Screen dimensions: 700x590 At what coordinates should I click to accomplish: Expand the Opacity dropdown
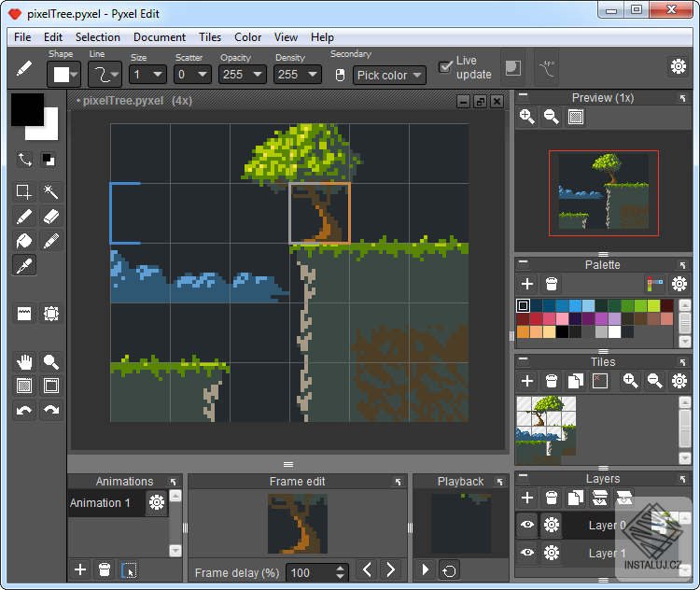pos(242,75)
